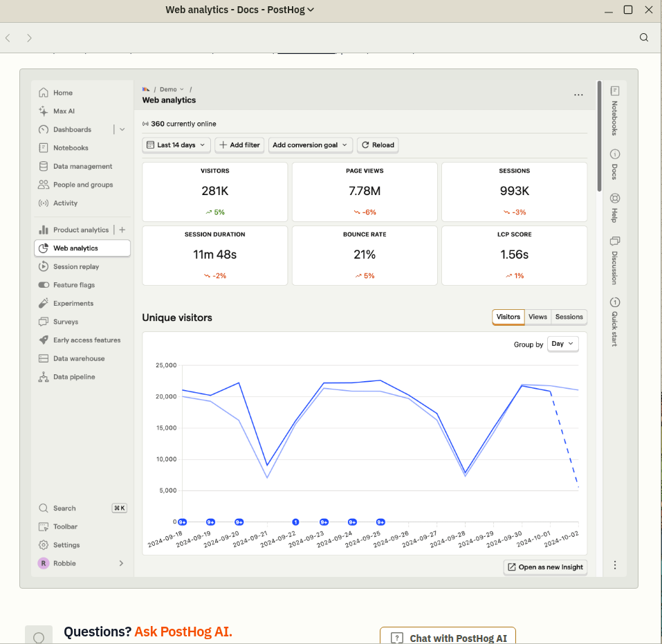Click Open as new Insight
This screenshot has height=644, width=662.
tap(544, 567)
